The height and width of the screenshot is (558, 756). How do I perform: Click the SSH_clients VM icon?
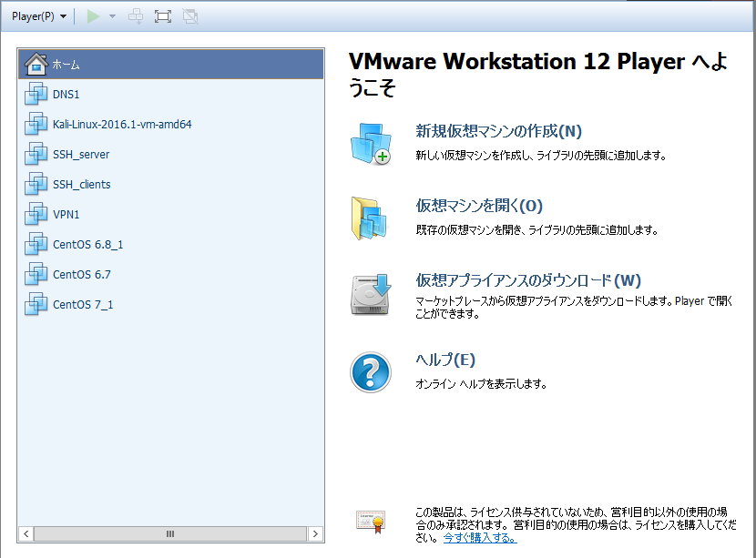pyautogui.click(x=36, y=184)
